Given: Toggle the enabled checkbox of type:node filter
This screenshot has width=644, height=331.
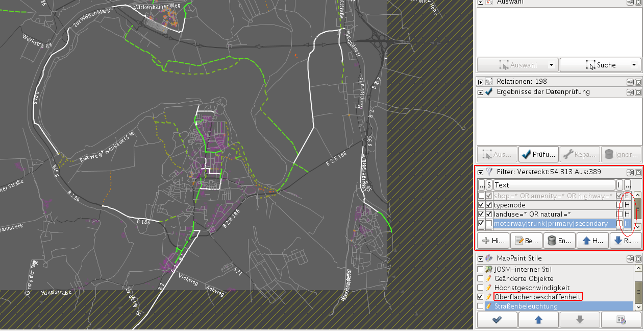Looking at the screenshot, I should (x=481, y=205).
